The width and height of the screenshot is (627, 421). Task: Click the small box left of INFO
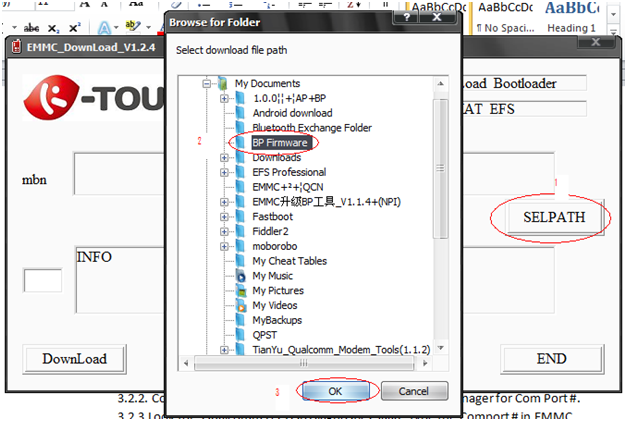[43, 280]
